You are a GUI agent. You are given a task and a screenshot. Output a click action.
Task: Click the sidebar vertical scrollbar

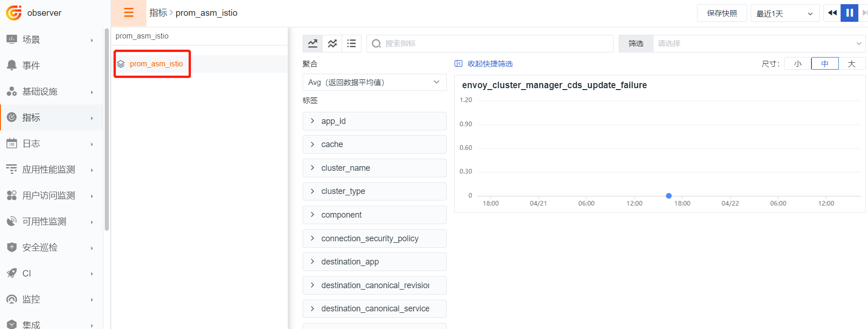[x=107, y=129]
